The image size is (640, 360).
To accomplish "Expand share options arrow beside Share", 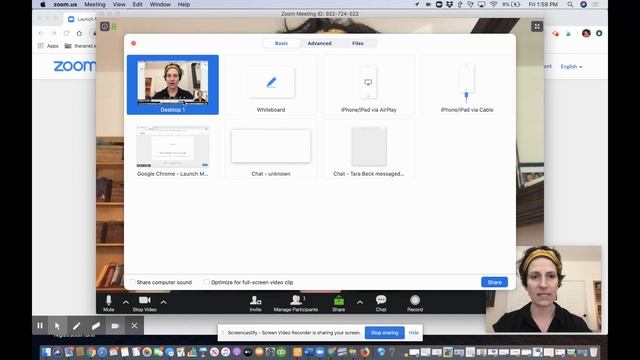I will pyautogui.click(x=360, y=302).
